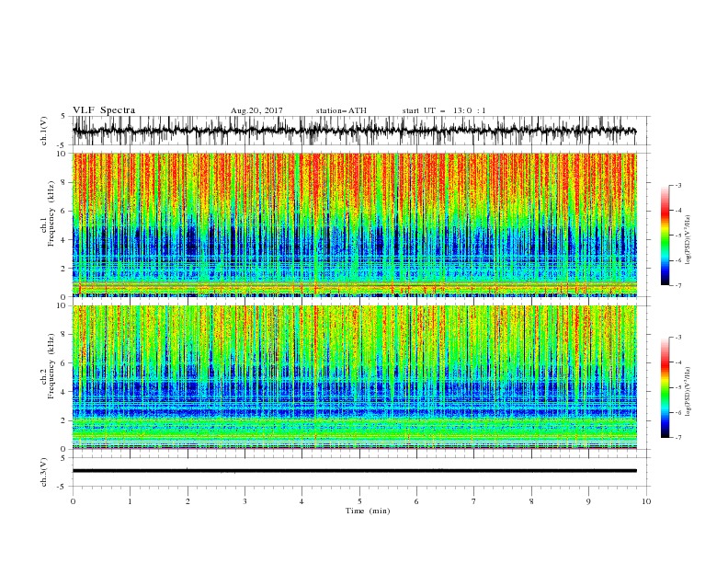Click the ch.1 frequency tick "8"

[x=64, y=182]
